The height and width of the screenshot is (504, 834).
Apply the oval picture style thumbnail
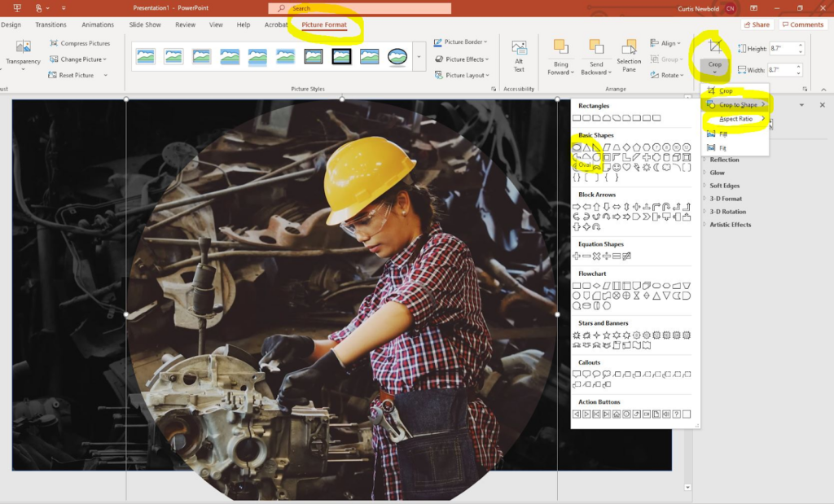coord(397,57)
